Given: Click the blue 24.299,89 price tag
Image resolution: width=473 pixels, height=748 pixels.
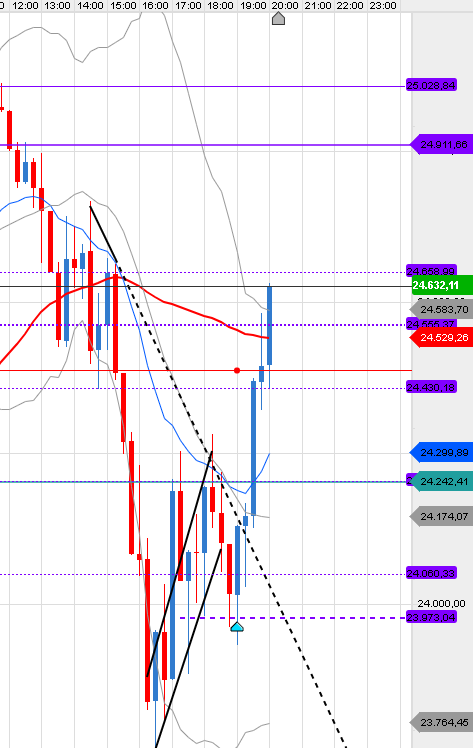Looking at the screenshot, I should tap(442, 452).
